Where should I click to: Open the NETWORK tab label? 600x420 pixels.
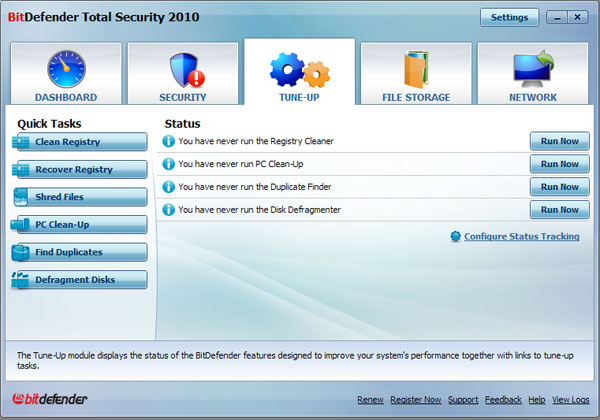coord(533,98)
